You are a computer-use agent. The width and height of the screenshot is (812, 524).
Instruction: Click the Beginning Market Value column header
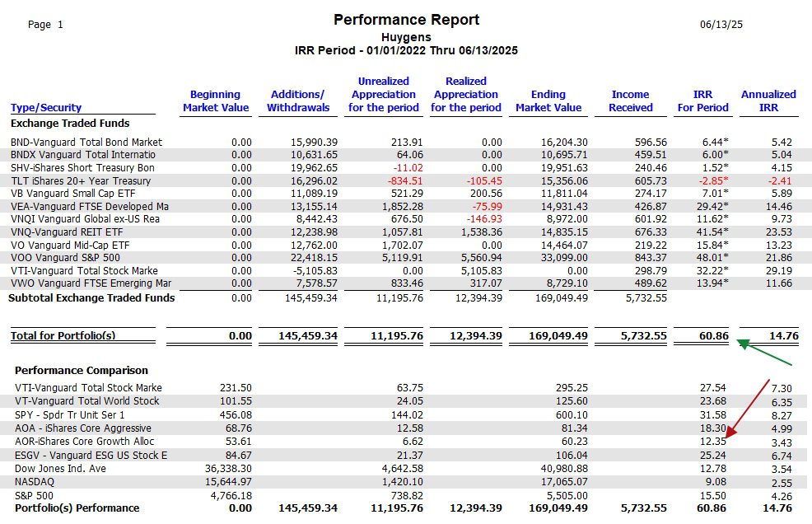[x=216, y=101]
